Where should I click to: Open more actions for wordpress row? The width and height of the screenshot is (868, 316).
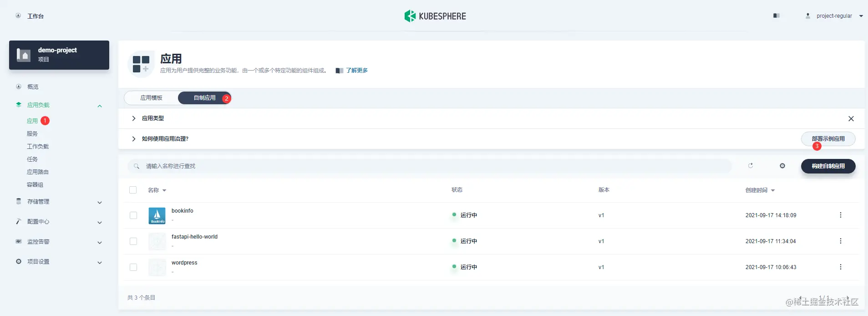(841, 267)
